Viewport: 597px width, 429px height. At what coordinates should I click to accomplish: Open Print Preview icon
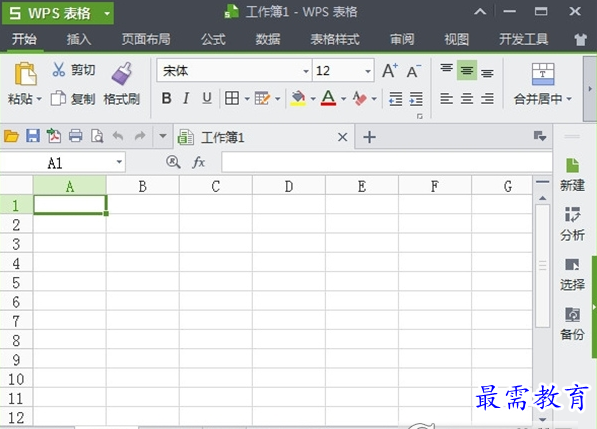pyautogui.click(x=97, y=136)
